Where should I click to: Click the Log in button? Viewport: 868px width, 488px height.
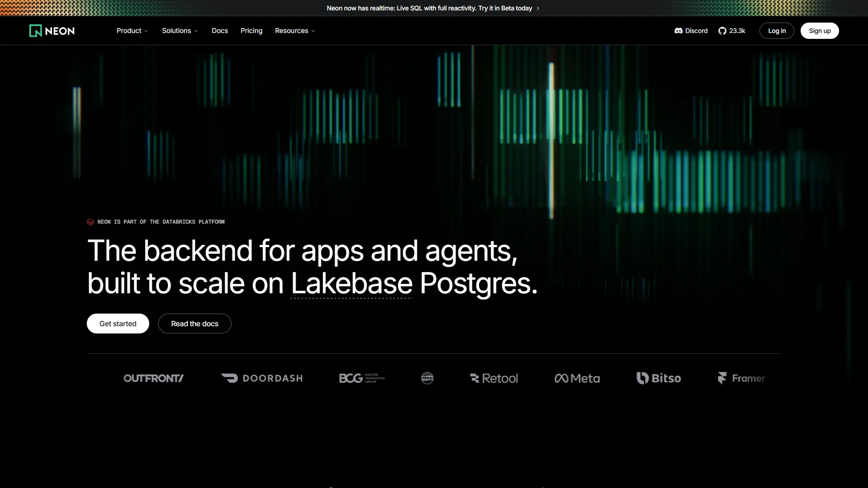[777, 31]
